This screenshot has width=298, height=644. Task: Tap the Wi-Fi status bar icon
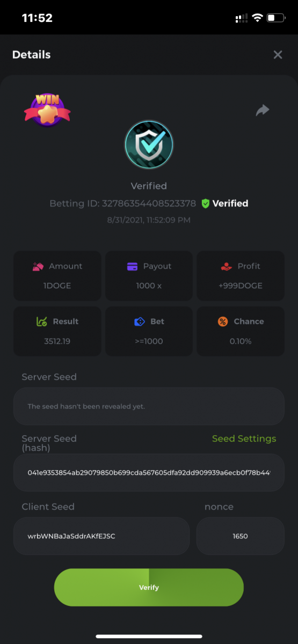click(x=257, y=18)
